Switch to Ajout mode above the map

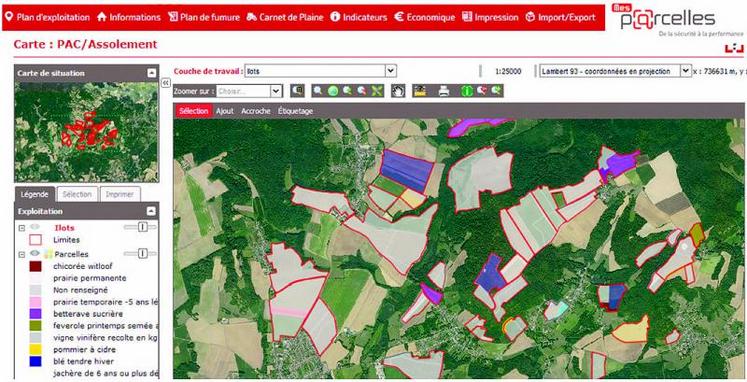[x=225, y=111]
